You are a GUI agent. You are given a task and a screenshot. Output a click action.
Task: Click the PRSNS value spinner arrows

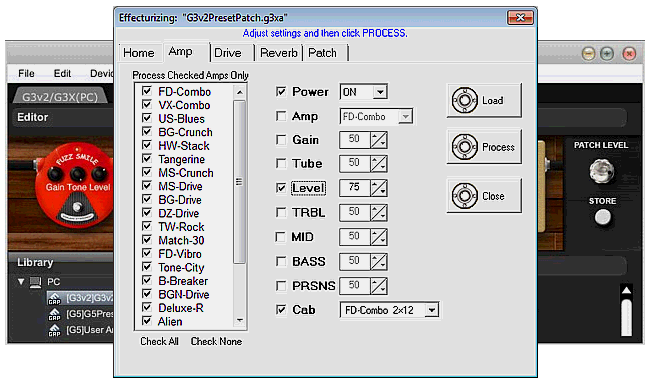click(x=378, y=286)
